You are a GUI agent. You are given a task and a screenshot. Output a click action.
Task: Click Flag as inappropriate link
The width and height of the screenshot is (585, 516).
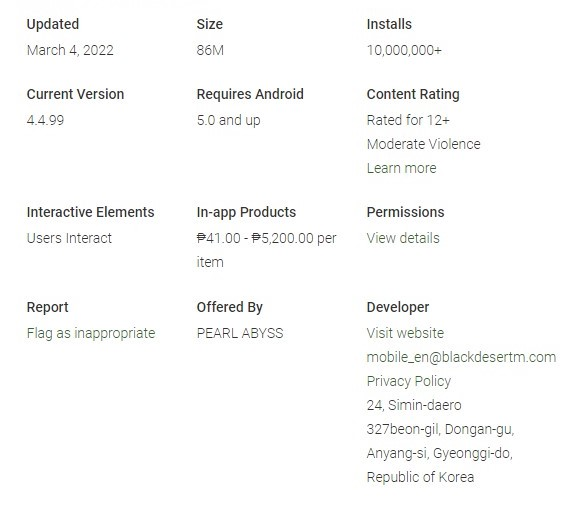pyautogui.click(x=91, y=333)
